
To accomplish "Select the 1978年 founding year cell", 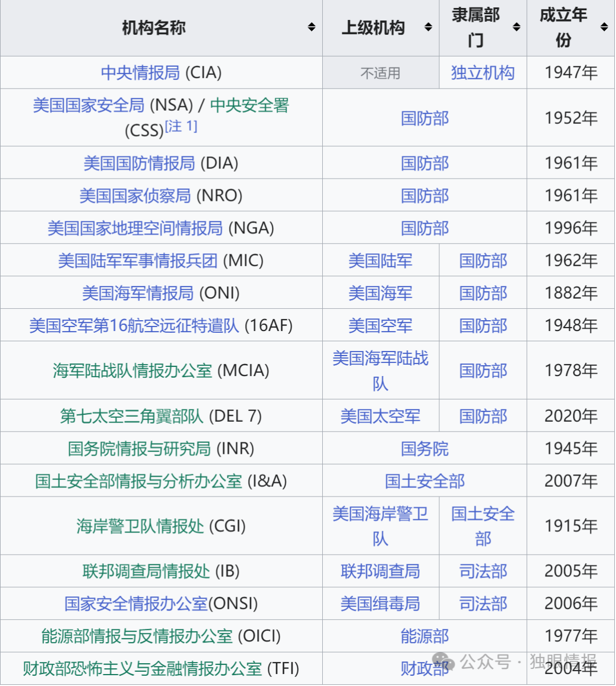I will click(x=571, y=371).
